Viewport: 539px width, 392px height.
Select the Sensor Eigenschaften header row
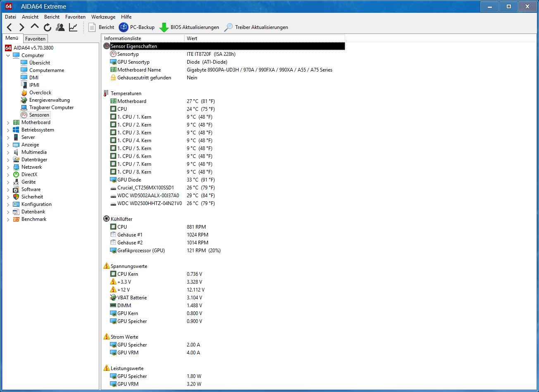point(224,46)
